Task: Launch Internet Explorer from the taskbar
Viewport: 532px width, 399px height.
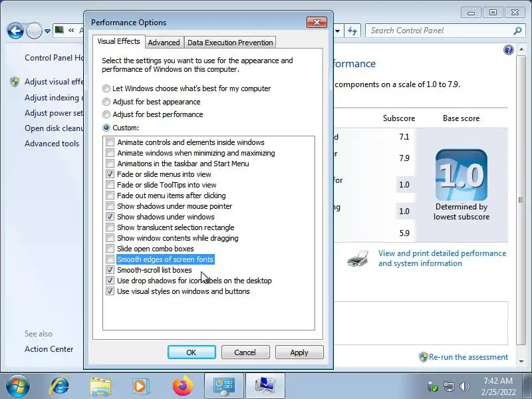Action: [60, 386]
